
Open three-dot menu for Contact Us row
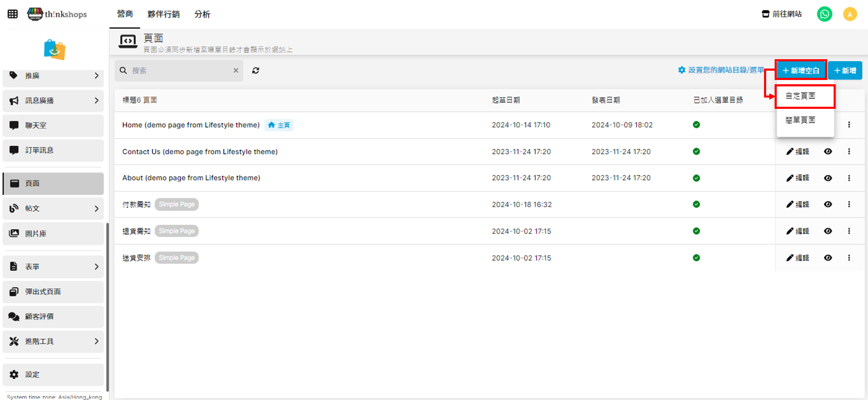(849, 151)
